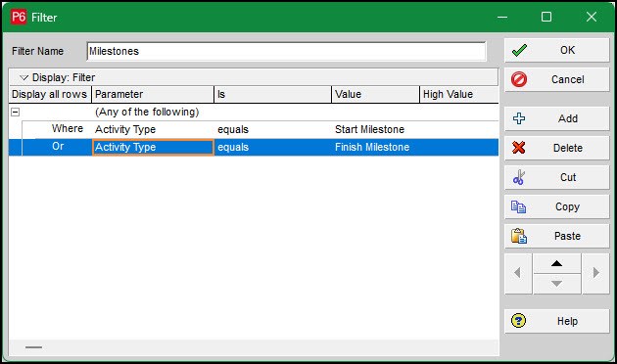Click the Copy button label
This screenshot has height=364, width=617.
(567, 206)
